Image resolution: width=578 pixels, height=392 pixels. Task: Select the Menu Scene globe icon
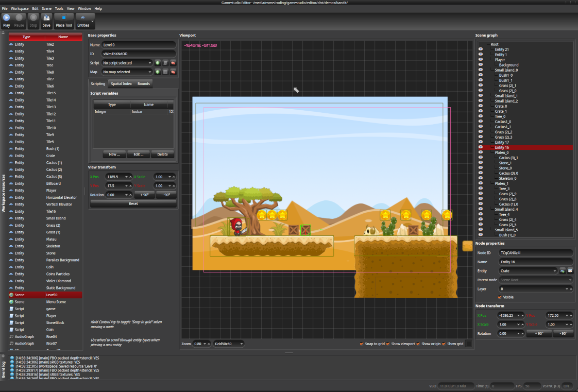[x=11, y=302]
